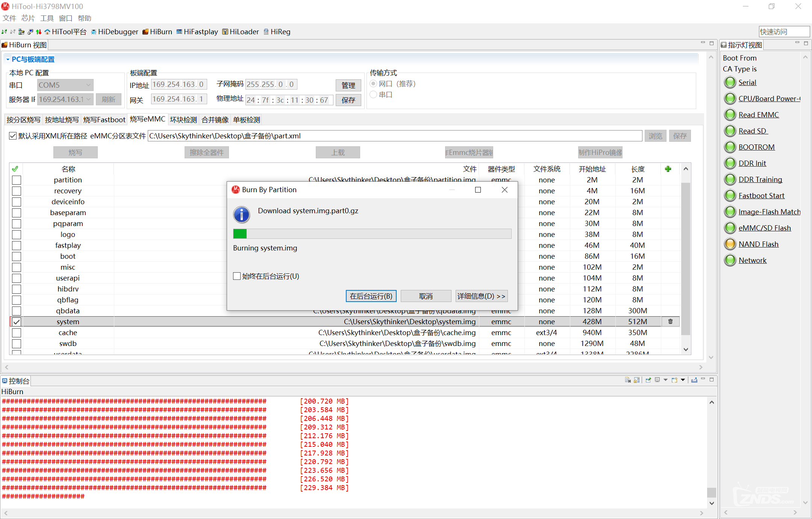The height and width of the screenshot is (519, 812).
Task: Open the Open Console dropdown arrow
Action: click(x=683, y=380)
